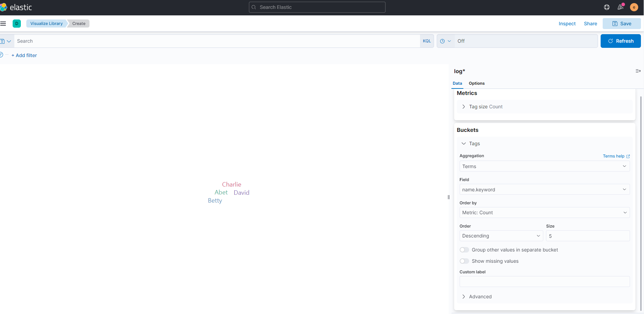This screenshot has width=644, height=314.
Task: Open the Aggregation Terms dropdown
Action: [x=545, y=166]
